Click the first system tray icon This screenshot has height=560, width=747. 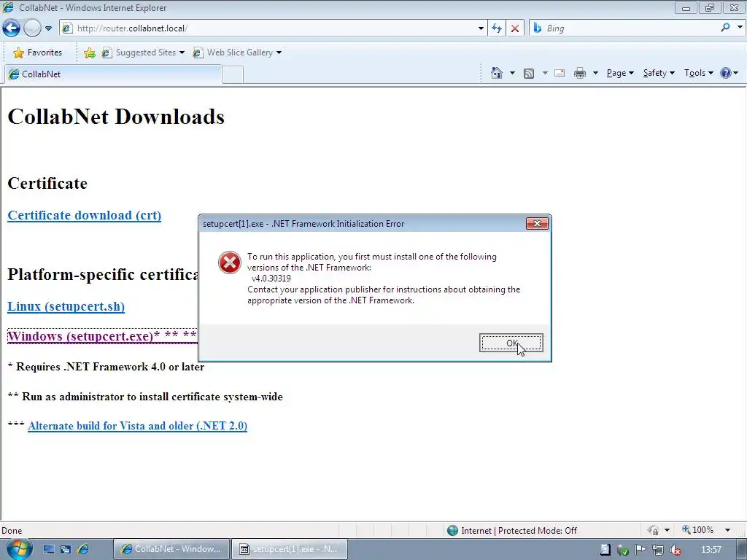point(605,550)
